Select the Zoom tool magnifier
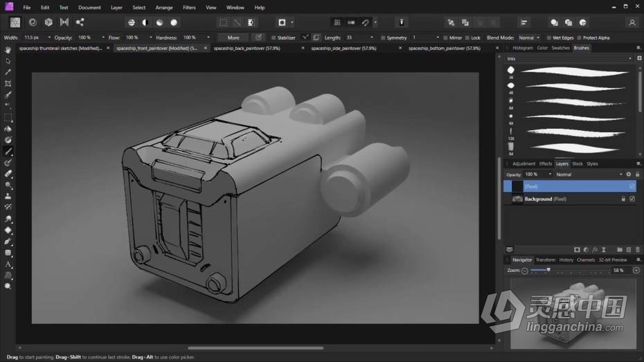This screenshot has width=644, height=362. [8, 287]
